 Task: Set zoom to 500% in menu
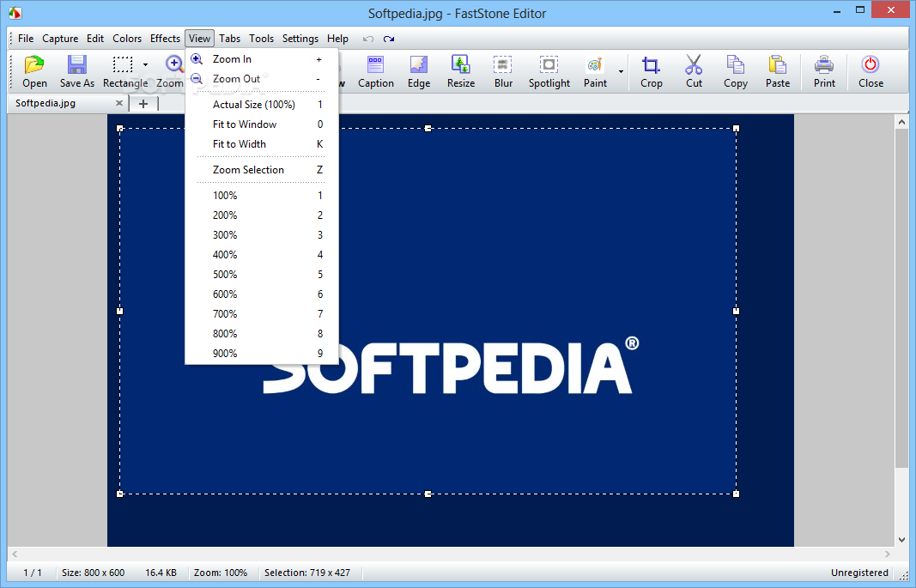click(x=262, y=275)
